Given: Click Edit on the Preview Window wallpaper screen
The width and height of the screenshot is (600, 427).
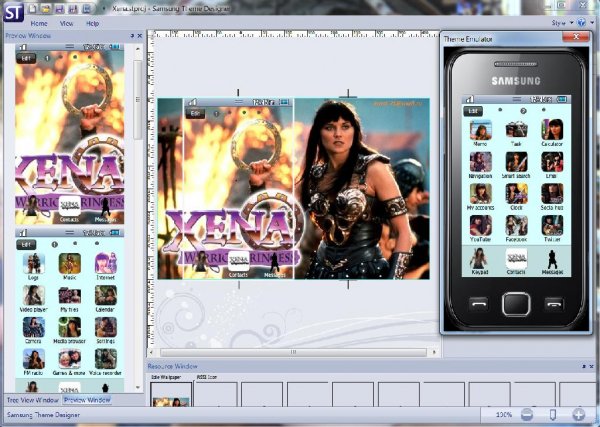Looking at the screenshot, I should pyautogui.click(x=26, y=58).
